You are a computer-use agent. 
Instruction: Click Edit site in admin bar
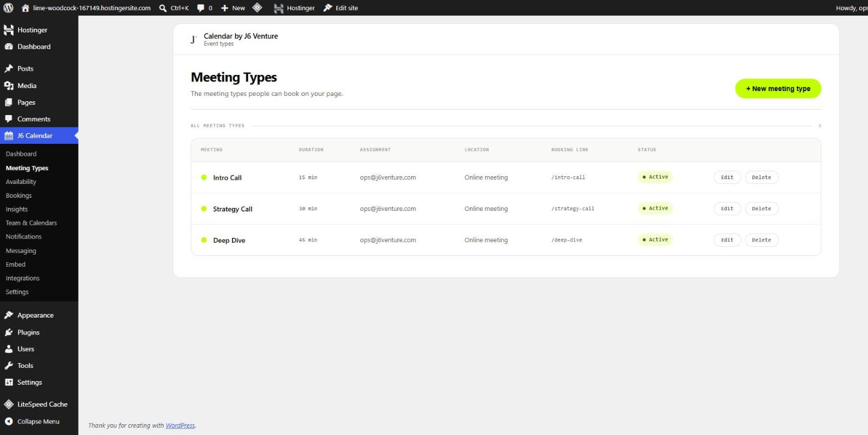pyautogui.click(x=340, y=8)
